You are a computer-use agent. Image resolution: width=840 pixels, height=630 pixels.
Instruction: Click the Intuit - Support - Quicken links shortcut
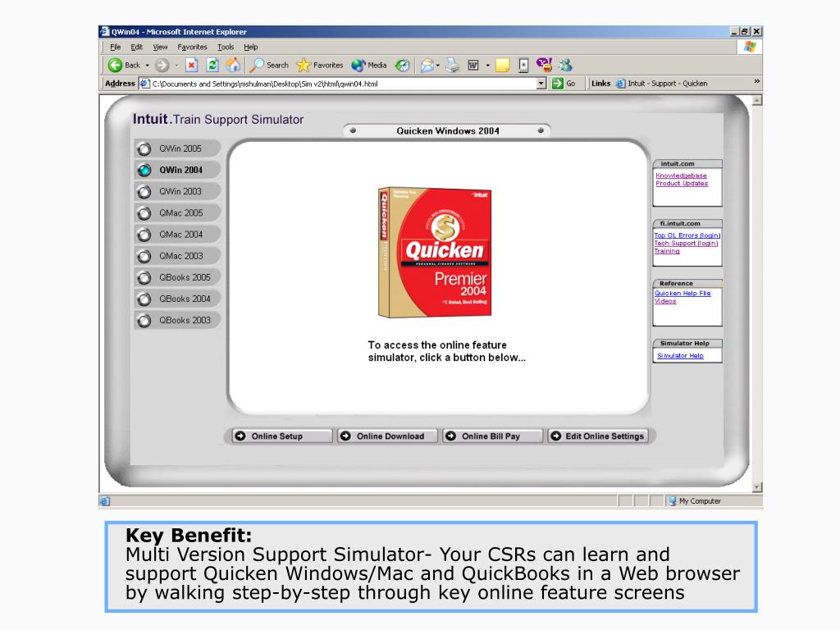662,84
